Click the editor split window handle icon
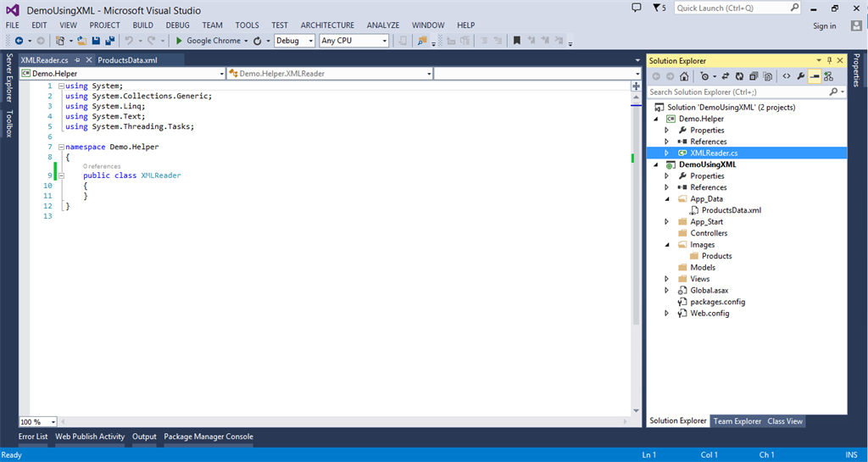This screenshot has height=462, width=868. point(636,86)
